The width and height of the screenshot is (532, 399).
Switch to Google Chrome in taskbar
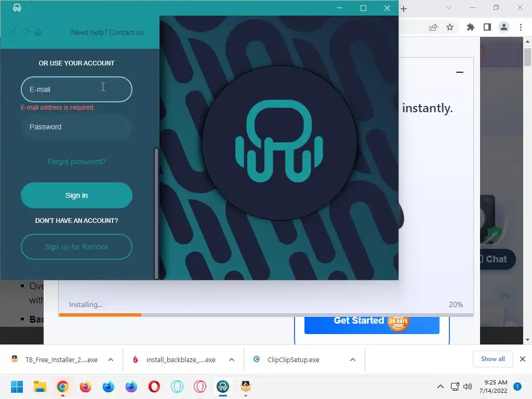[x=63, y=387]
